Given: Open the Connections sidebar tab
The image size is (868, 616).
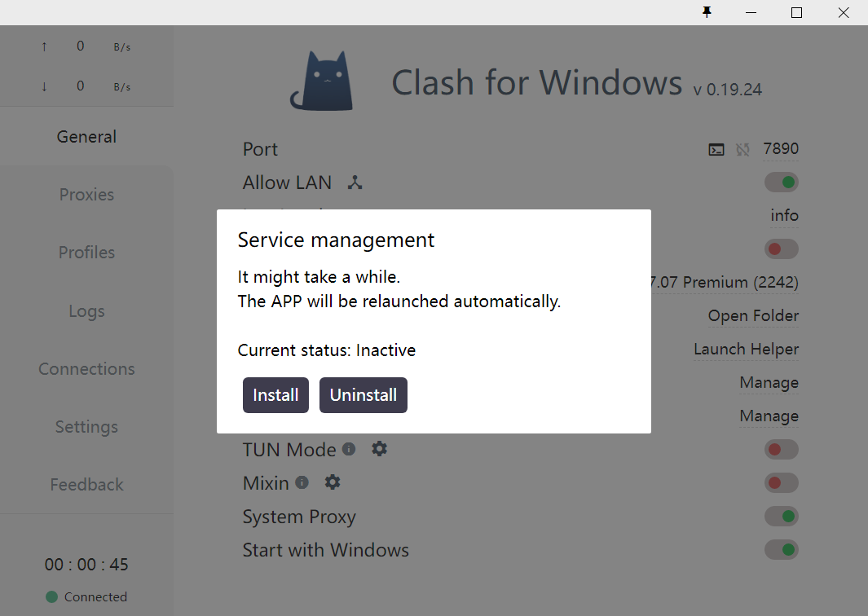Looking at the screenshot, I should tap(86, 369).
